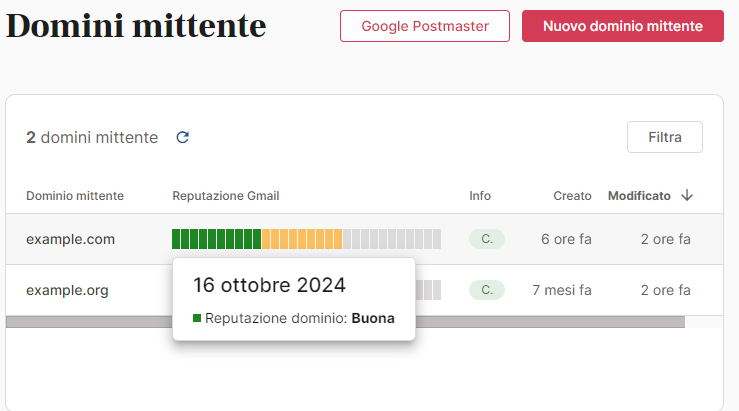Image resolution: width=739 pixels, height=411 pixels.
Task: Sort by the Creato column header
Action: click(572, 196)
